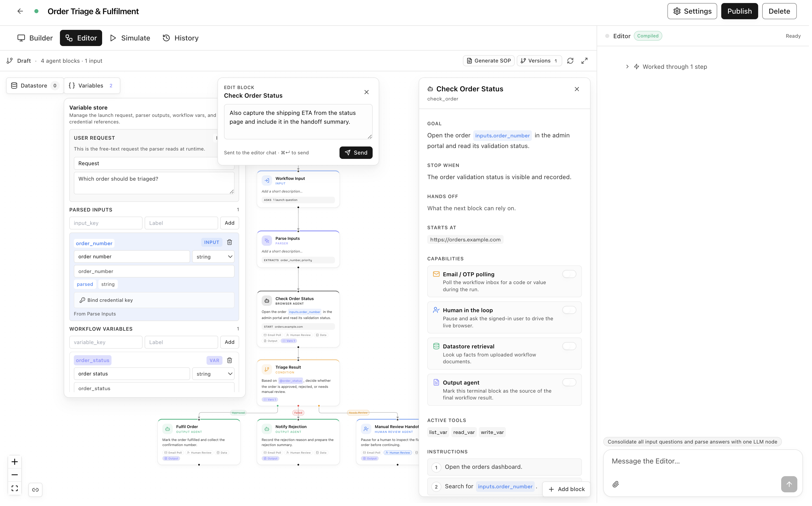Delete the order_status variable
This screenshot has height=506, width=812.
(x=230, y=362)
